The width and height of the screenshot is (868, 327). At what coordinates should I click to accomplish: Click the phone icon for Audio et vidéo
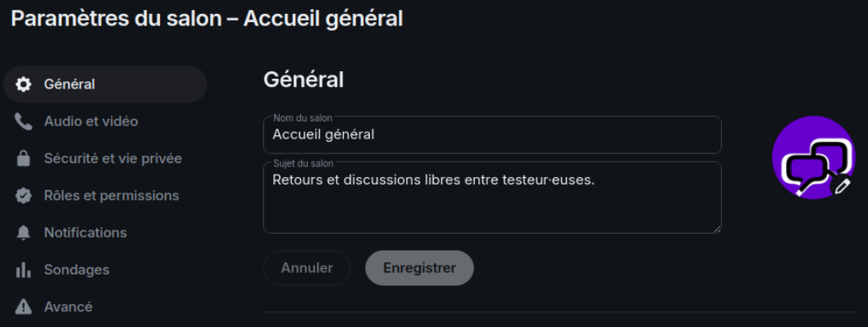tap(23, 122)
